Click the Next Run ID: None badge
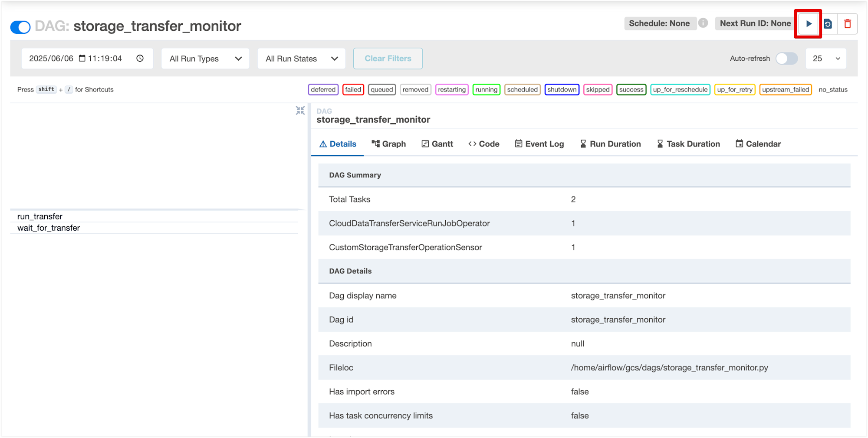Viewport: 868px width, 438px height. click(x=755, y=23)
